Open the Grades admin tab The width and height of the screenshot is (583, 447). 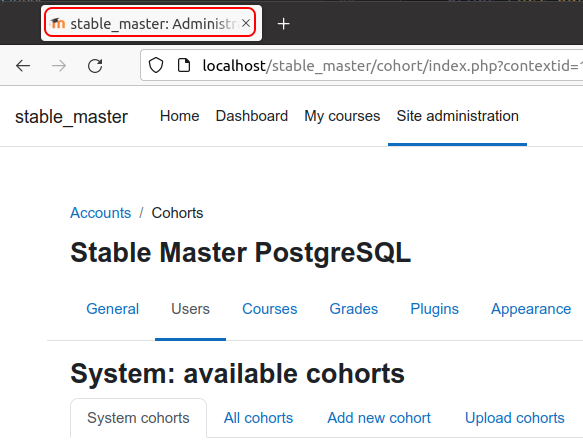354,309
